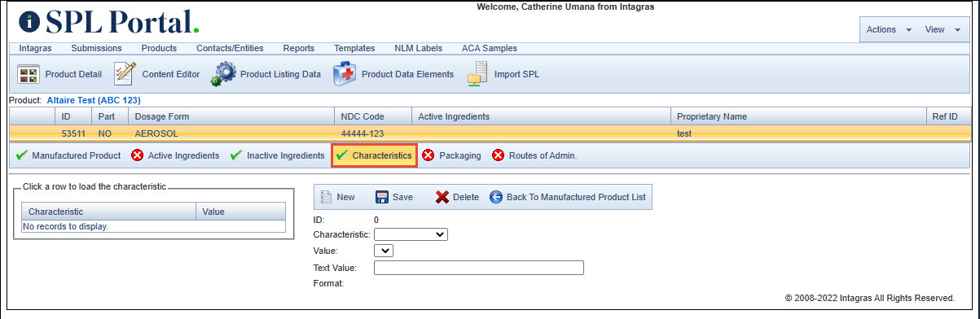This screenshot has height=319, width=980.
Task: Click the Dosage Form column header
Action: click(231, 116)
